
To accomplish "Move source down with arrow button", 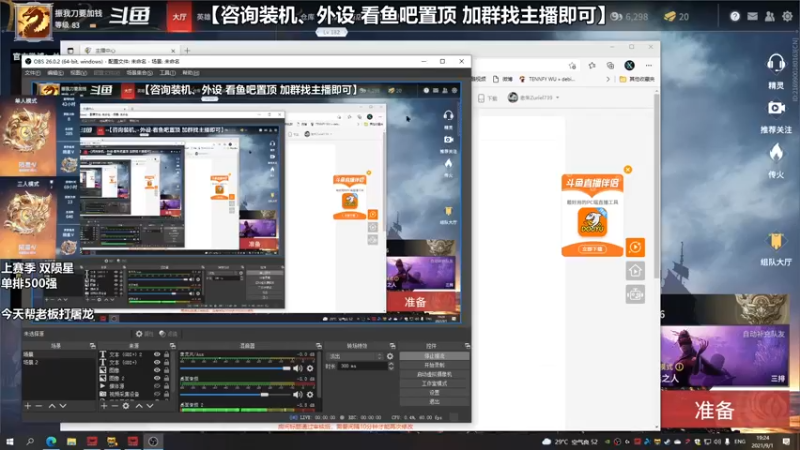I will (150, 406).
